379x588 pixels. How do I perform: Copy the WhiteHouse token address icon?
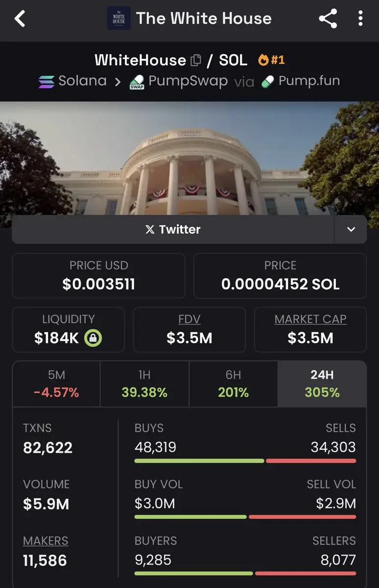195,60
